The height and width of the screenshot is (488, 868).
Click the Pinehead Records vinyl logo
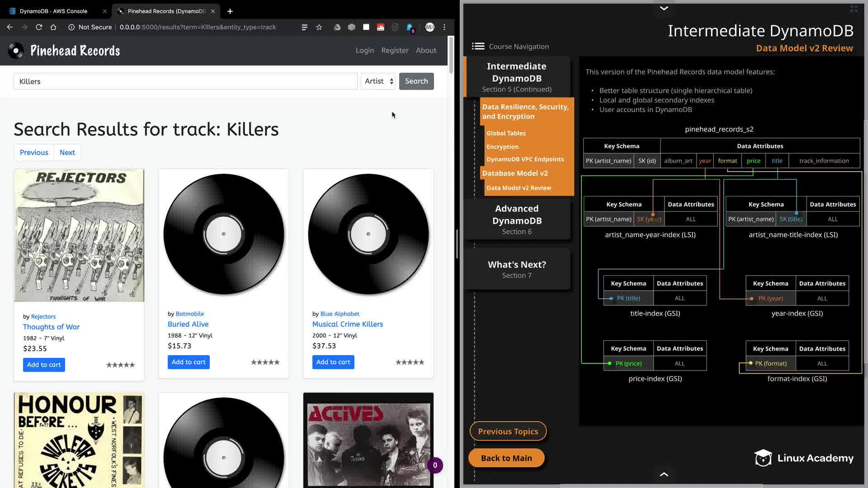16,51
